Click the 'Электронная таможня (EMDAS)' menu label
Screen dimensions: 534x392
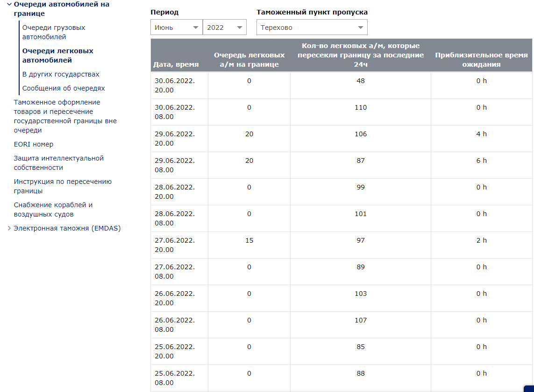tap(67, 228)
